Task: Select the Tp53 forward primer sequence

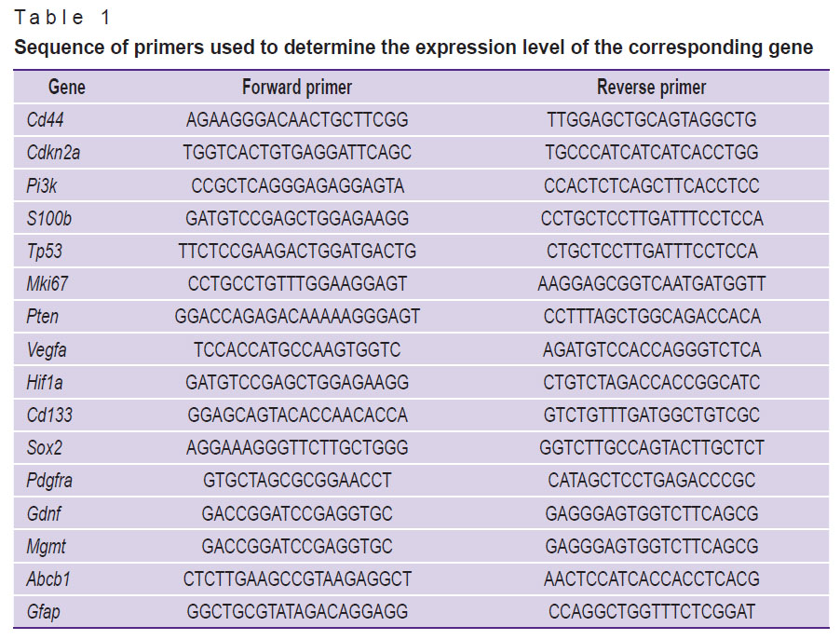Action: tap(297, 252)
